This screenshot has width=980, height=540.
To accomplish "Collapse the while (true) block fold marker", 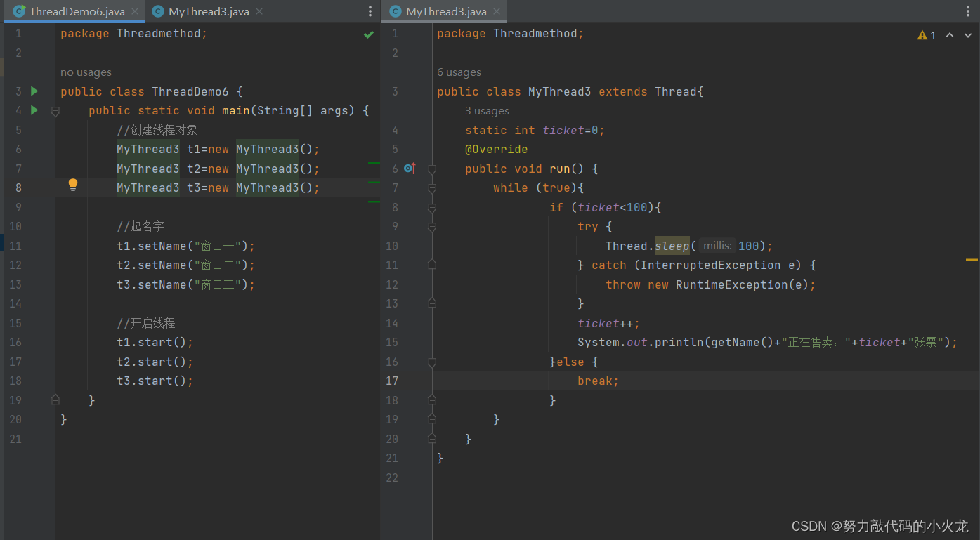I will tap(432, 188).
